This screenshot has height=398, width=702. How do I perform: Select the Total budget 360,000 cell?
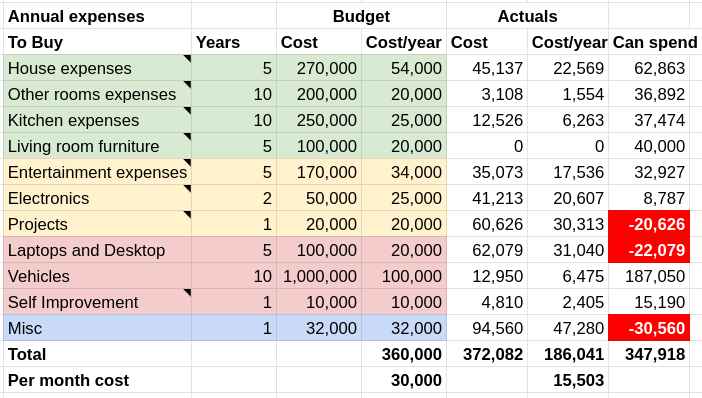pos(404,354)
